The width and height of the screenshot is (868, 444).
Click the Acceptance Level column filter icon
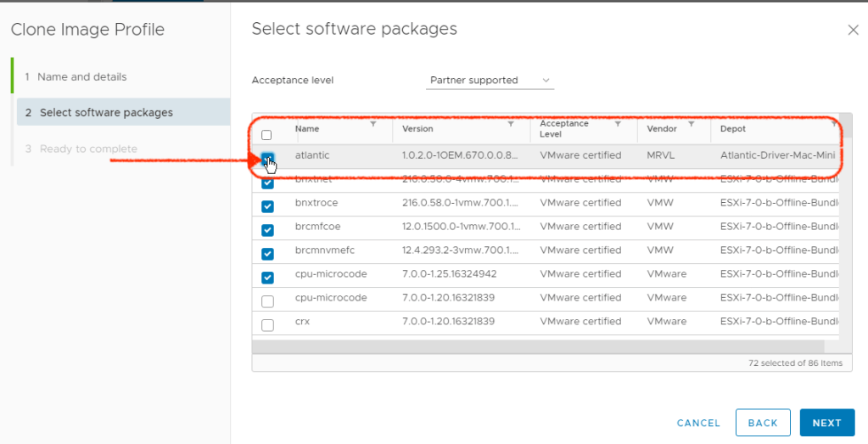pyautogui.click(x=618, y=124)
